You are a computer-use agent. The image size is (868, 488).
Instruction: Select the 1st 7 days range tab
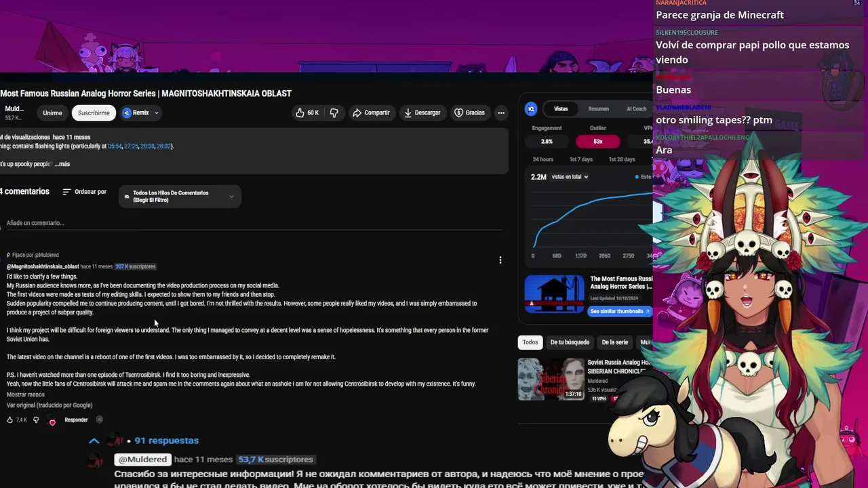pos(581,159)
